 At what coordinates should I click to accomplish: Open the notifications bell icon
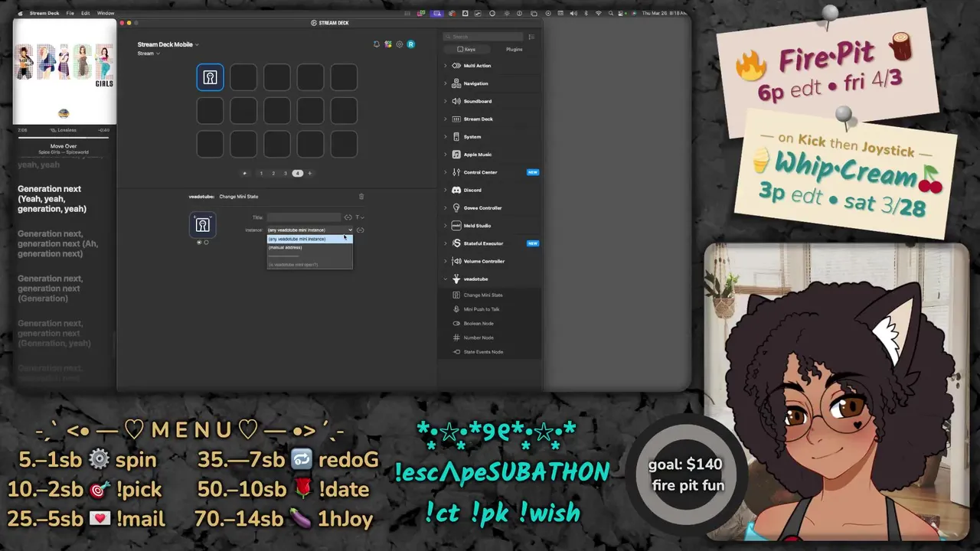376,44
